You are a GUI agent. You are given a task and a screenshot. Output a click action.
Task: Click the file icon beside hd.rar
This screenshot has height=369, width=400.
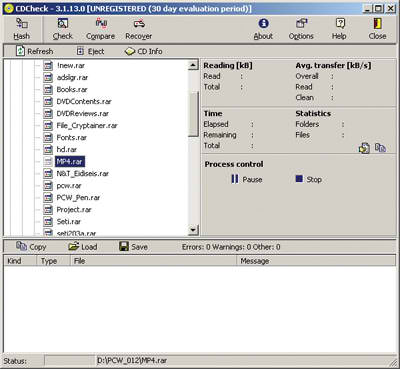pyautogui.click(x=48, y=150)
